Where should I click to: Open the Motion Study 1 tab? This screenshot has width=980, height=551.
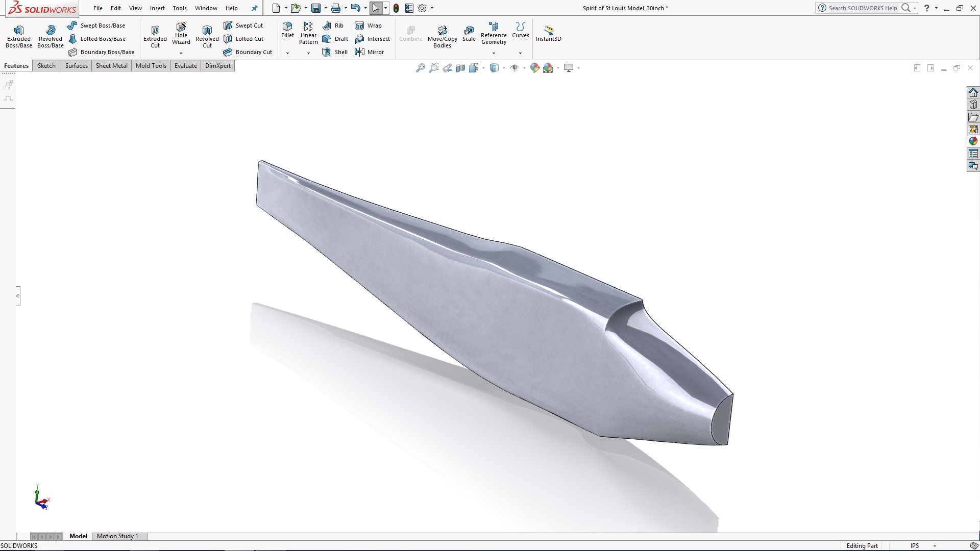coord(118,536)
